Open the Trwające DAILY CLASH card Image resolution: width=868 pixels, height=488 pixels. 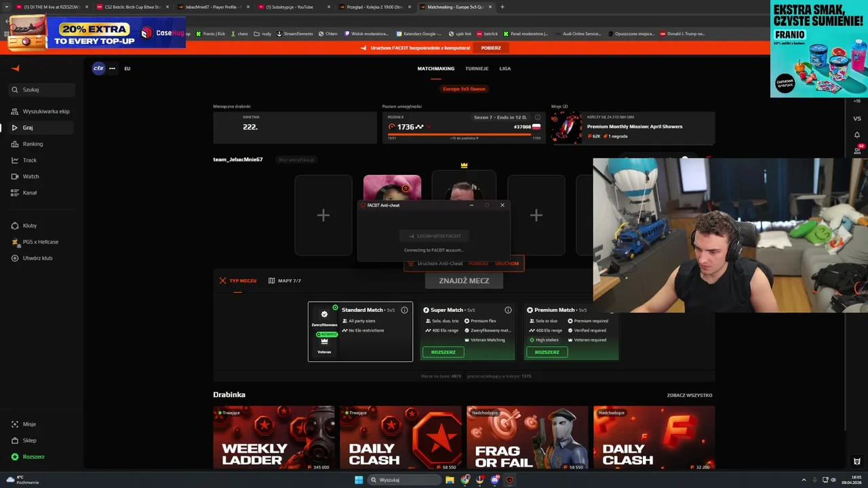click(401, 437)
